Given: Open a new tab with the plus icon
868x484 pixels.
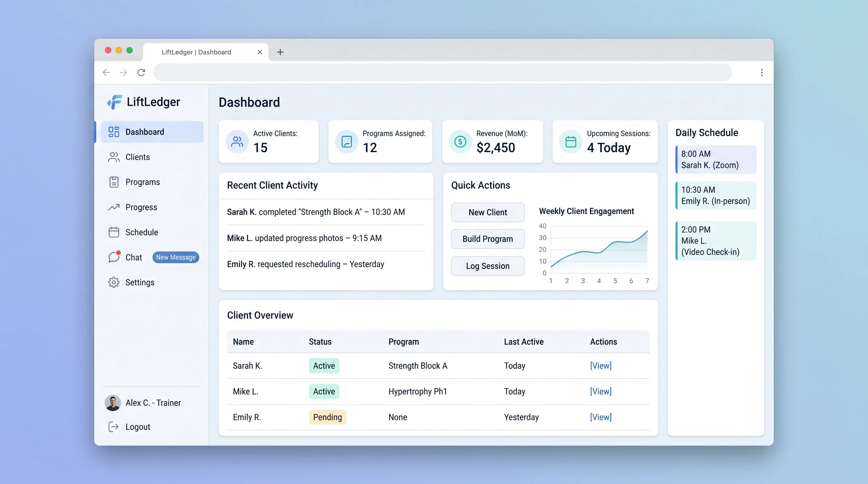Looking at the screenshot, I should [x=280, y=52].
